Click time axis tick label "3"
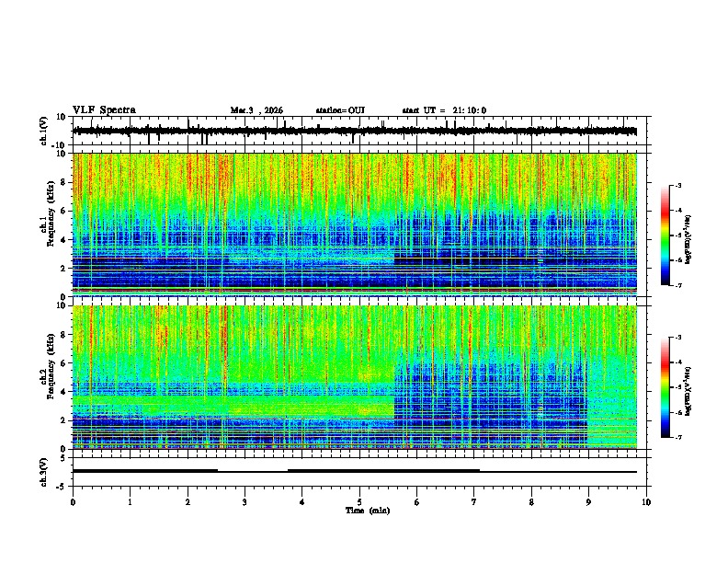This screenshot has height=563, width=728. tap(245, 502)
